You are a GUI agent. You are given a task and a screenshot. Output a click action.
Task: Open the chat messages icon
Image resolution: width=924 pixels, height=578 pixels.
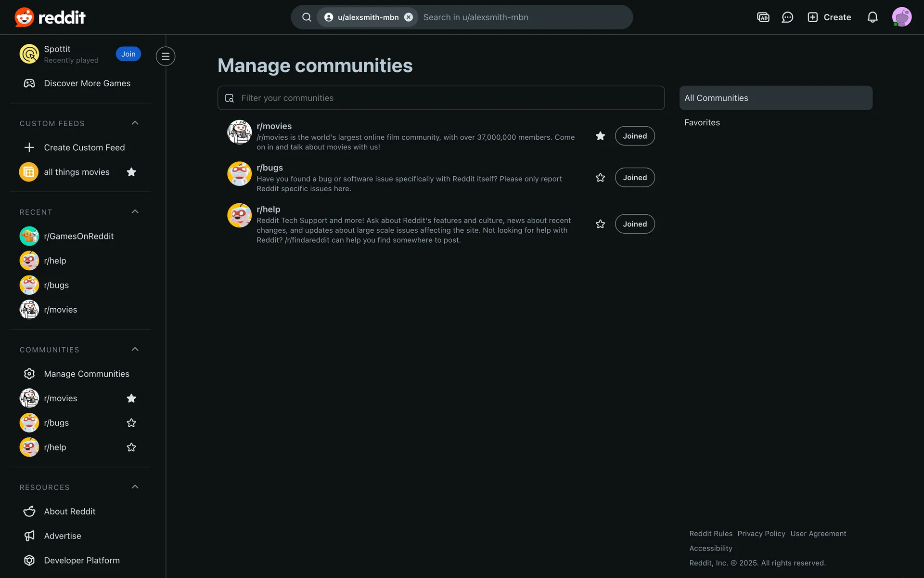787,17
